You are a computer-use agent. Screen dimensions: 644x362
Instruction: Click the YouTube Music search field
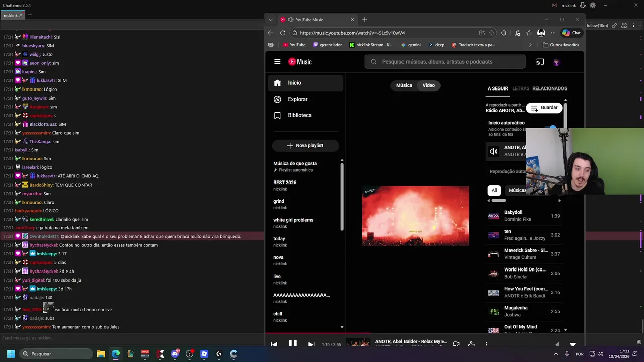pyautogui.click(x=445, y=62)
